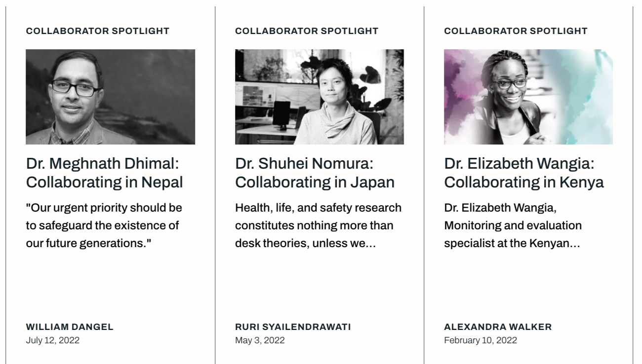Open Dr. Meghnath Dhimal's portrait photo

110,97
